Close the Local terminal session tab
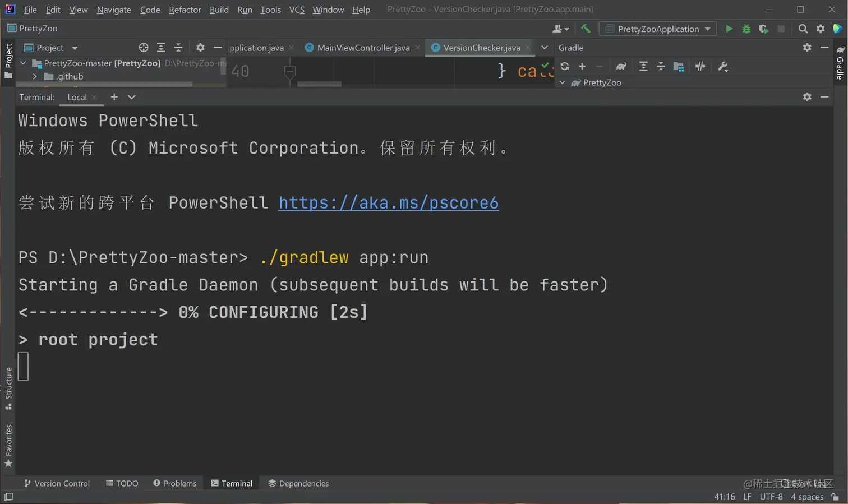Image resolution: width=848 pixels, height=504 pixels. [94, 97]
